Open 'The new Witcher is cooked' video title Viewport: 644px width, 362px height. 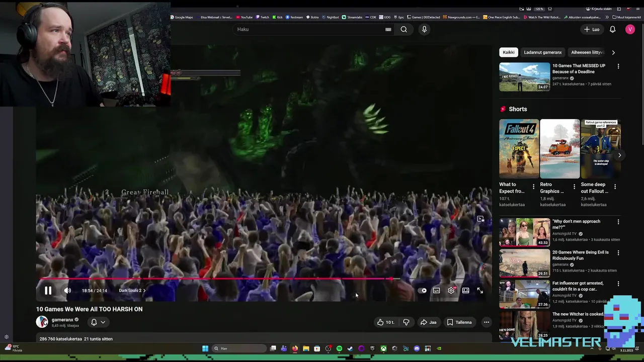pos(578,314)
